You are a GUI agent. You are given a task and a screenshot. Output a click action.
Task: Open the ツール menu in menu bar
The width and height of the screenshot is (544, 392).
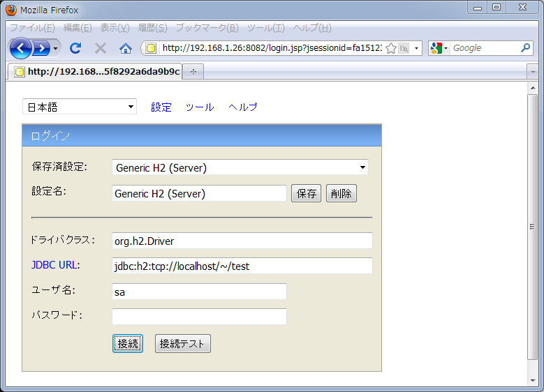tap(265, 28)
